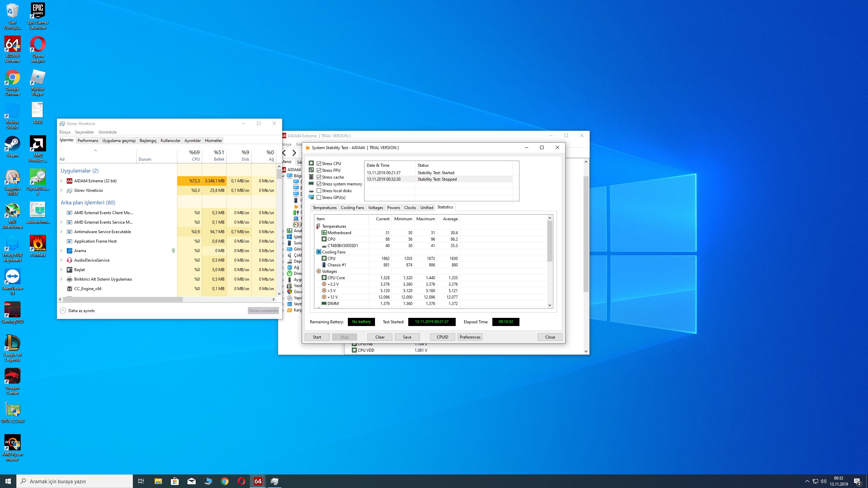This screenshot has width=868, height=488.
Task: Open Başlangıç tab in Task Manager
Action: point(148,141)
